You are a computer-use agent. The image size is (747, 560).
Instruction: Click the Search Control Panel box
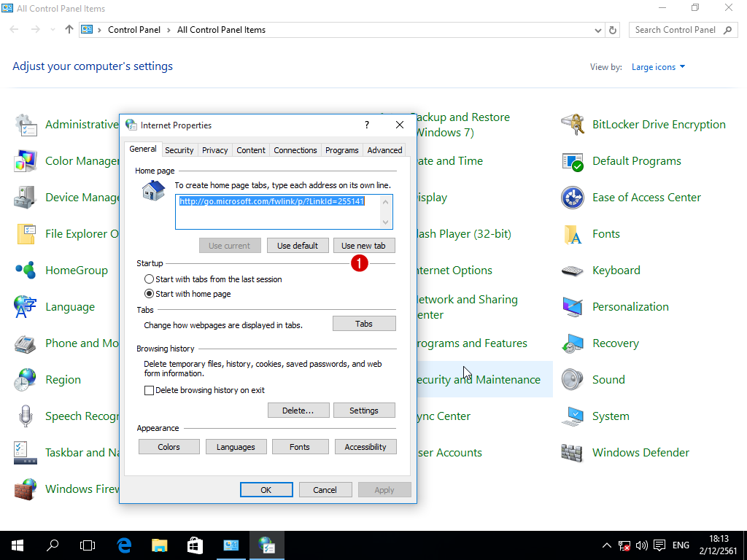[x=683, y=30]
